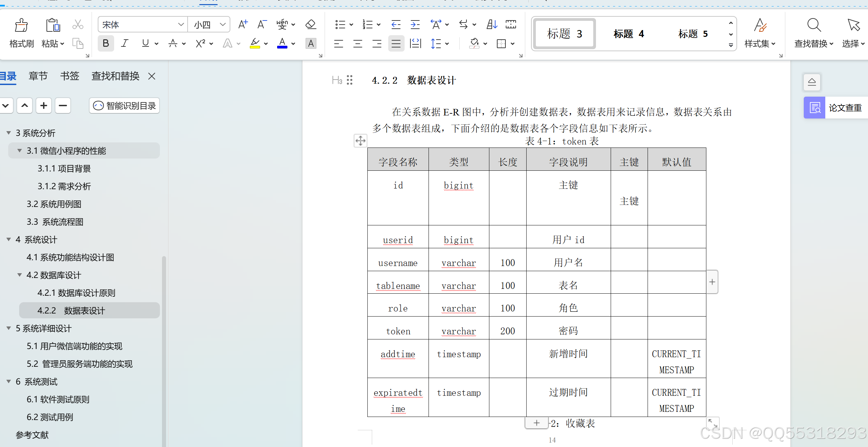Click the line spacing icon
The height and width of the screenshot is (447, 868).
coord(436,43)
